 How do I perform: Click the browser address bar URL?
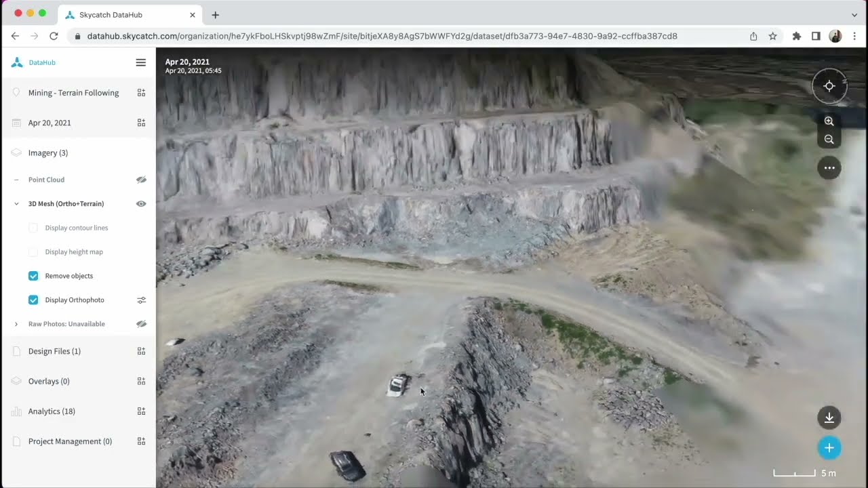(382, 36)
